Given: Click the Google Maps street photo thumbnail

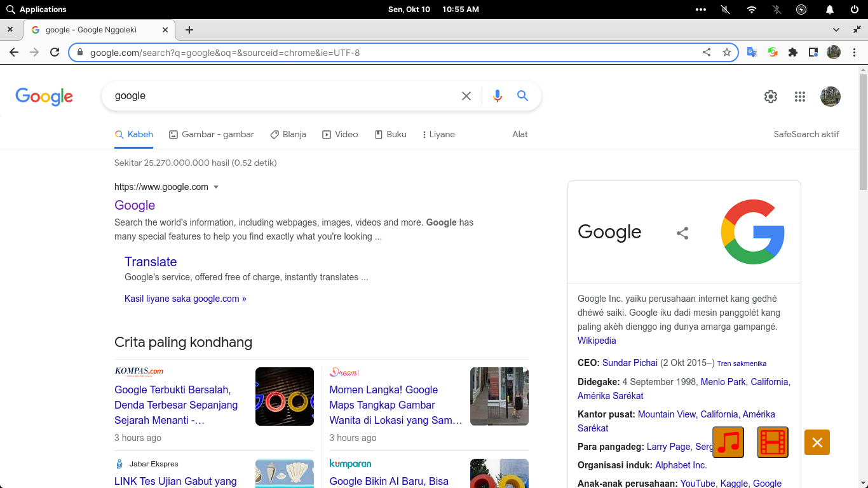Looking at the screenshot, I should tap(499, 396).
